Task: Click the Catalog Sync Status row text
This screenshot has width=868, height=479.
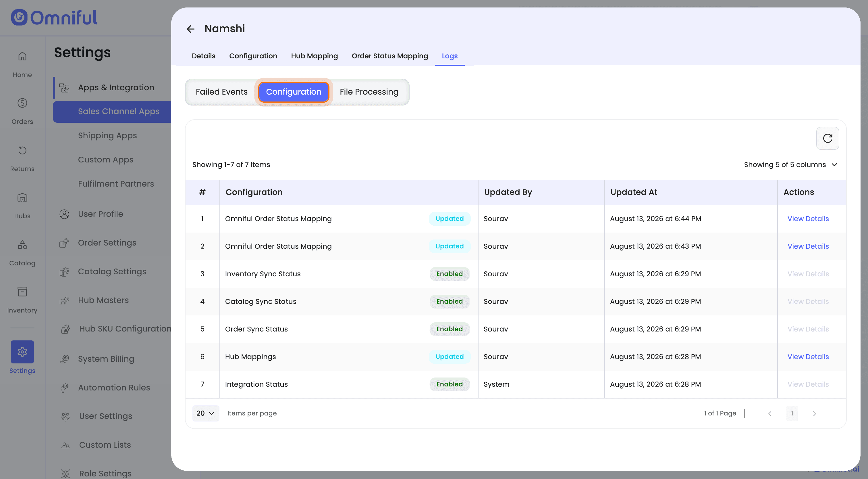Action: pos(261,302)
